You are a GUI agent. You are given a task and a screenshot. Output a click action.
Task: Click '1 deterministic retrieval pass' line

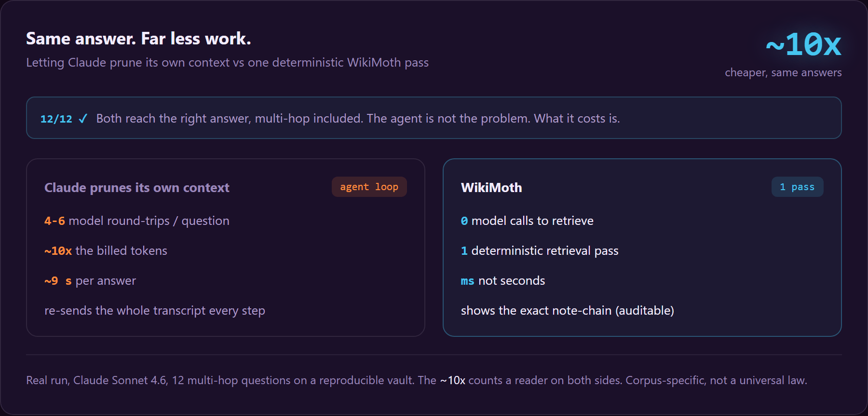coord(540,251)
